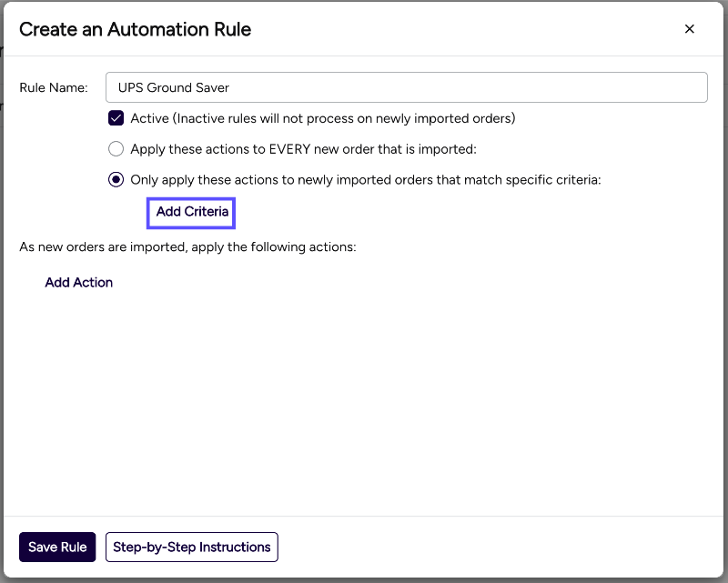Click the Add Action link
Screen dimensions: 728x583
79,283
